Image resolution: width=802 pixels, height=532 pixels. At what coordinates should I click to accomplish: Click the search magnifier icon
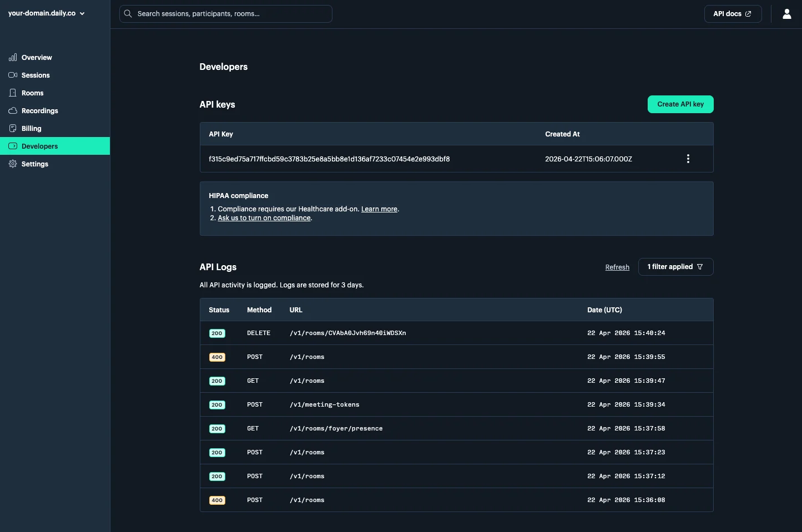point(128,14)
